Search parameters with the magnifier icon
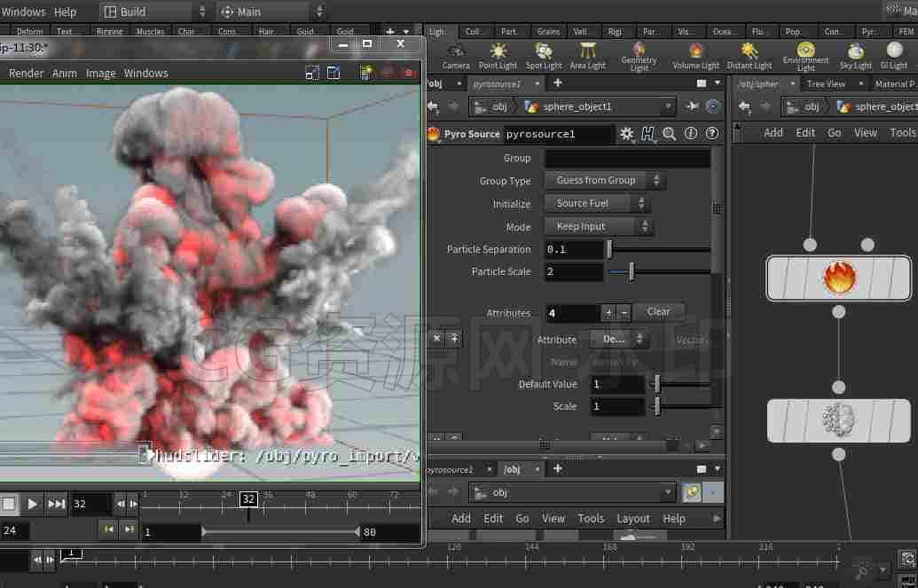Viewport: 918px width, 588px height. 669,134
